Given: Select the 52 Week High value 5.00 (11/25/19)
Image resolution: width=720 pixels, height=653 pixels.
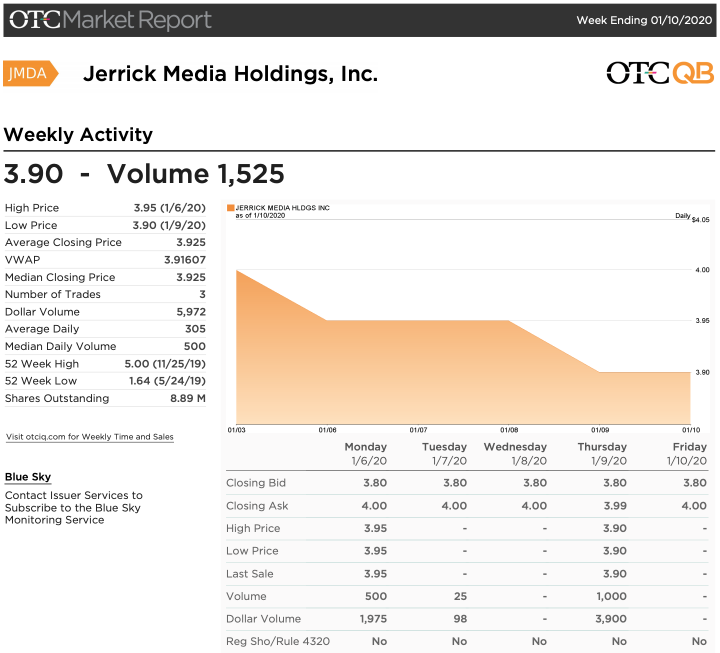Looking at the screenshot, I should [x=165, y=364].
